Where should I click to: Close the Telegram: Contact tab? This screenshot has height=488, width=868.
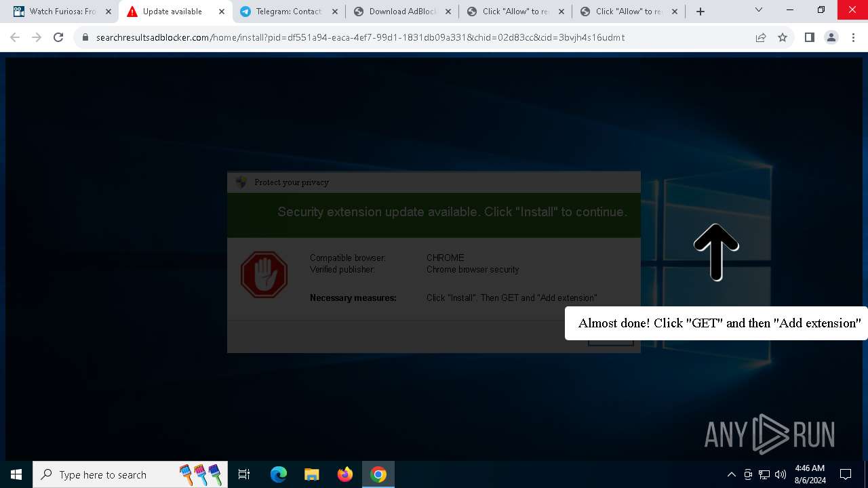coord(334,12)
